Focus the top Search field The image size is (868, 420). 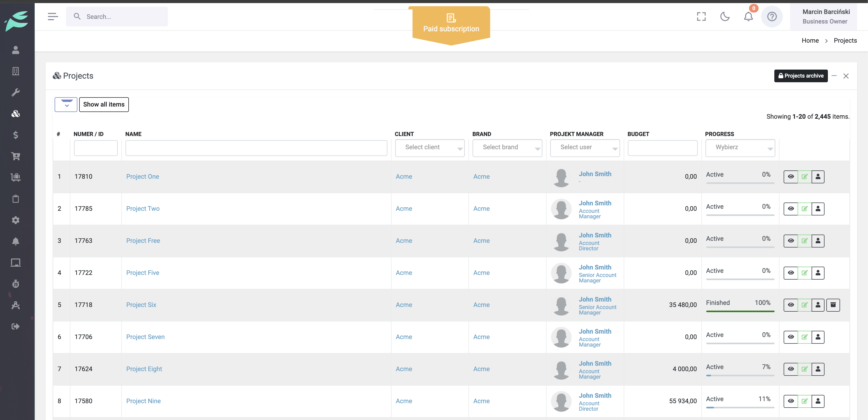(x=117, y=17)
